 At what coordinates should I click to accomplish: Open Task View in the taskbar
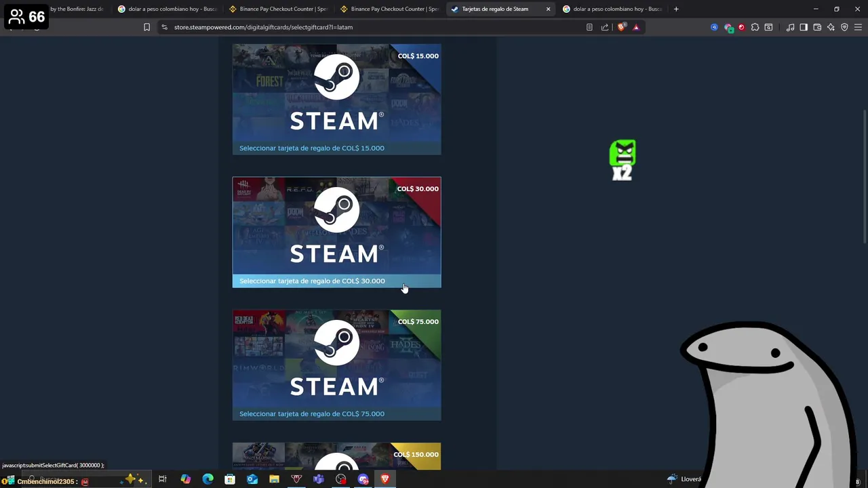(x=163, y=479)
